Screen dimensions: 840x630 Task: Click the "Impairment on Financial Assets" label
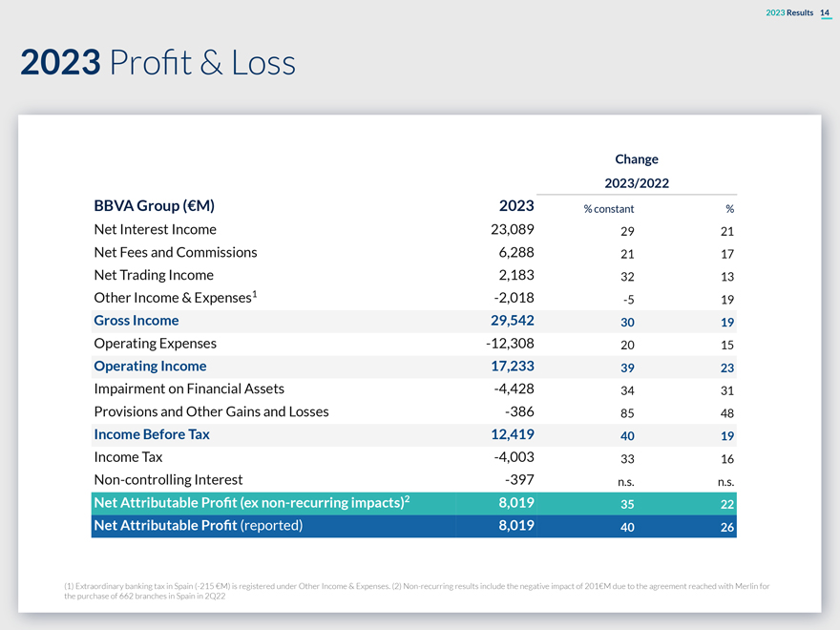click(x=188, y=388)
